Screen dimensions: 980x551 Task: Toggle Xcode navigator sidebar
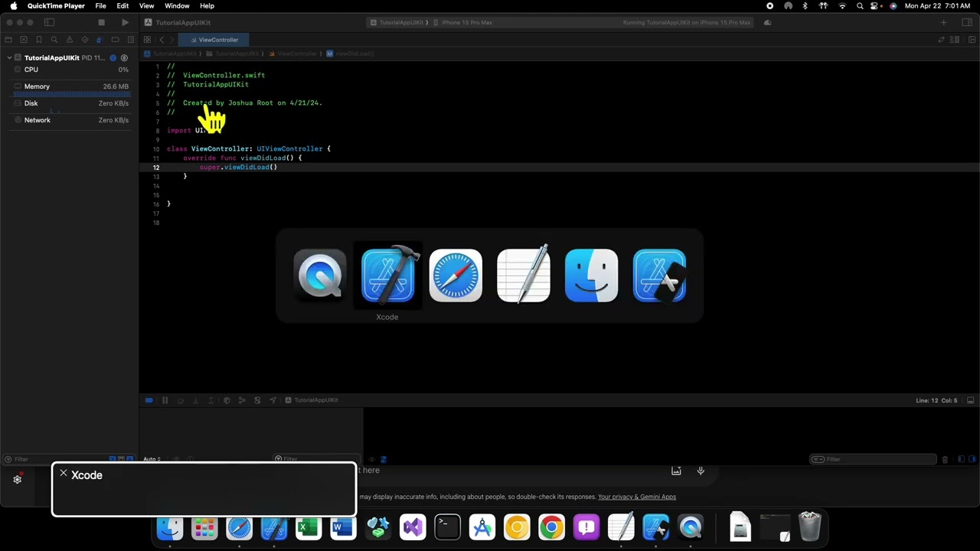(49, 22)
